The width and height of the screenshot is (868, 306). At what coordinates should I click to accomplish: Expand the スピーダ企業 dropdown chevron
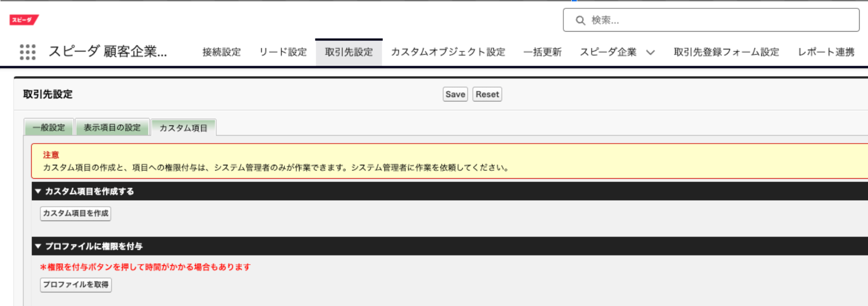click(x=651, y=52)
